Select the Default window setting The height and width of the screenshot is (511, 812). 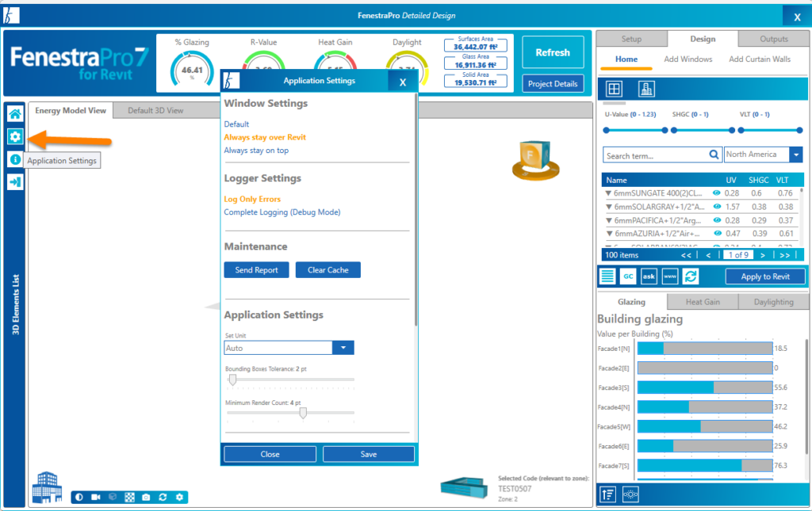(236, 124)
